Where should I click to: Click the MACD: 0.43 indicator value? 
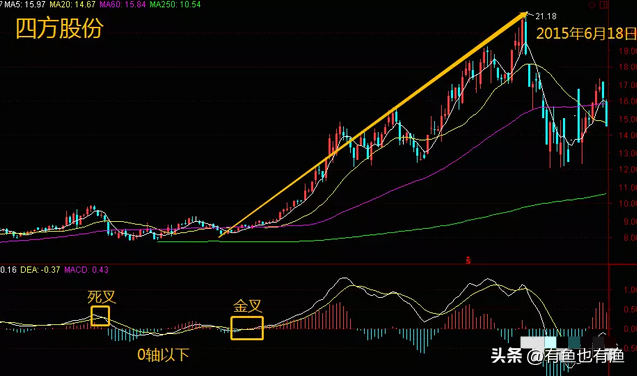tap(86, 270)
